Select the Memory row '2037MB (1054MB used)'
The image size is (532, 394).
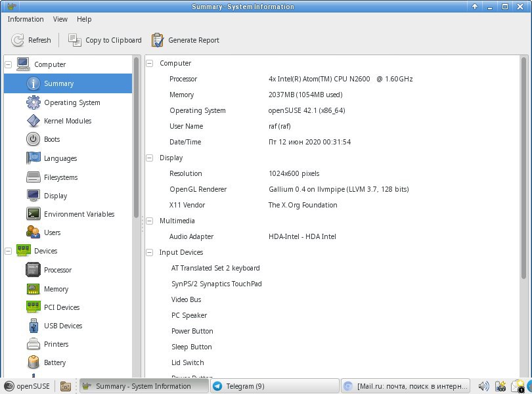[x=332, y=95]
